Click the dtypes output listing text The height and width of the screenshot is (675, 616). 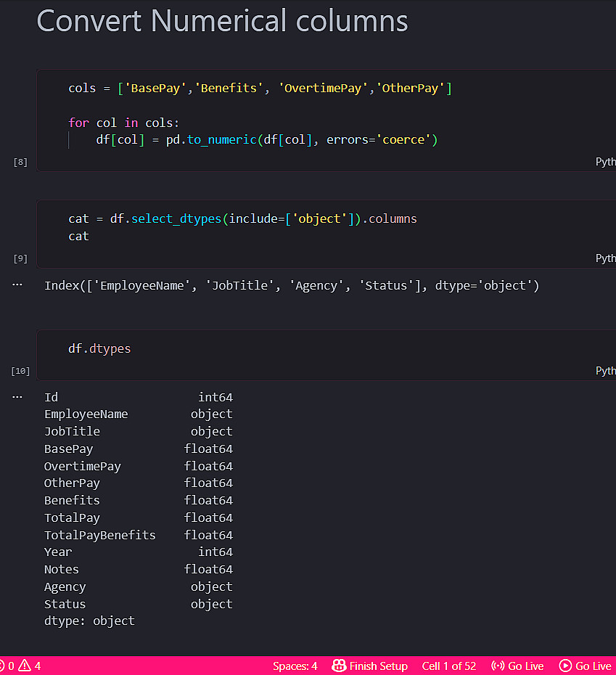[x=138, y=509]
